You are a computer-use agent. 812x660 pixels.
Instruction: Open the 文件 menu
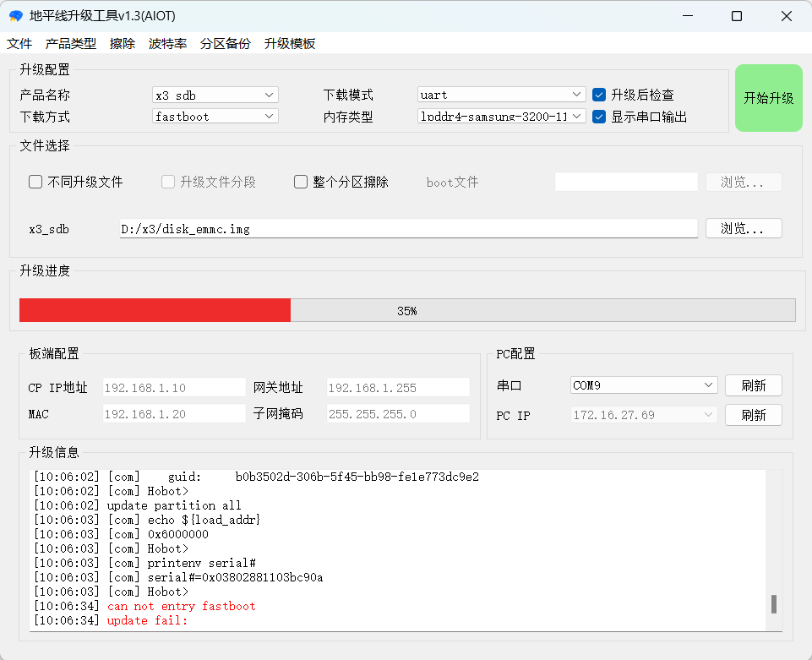(x=19, y=43)
